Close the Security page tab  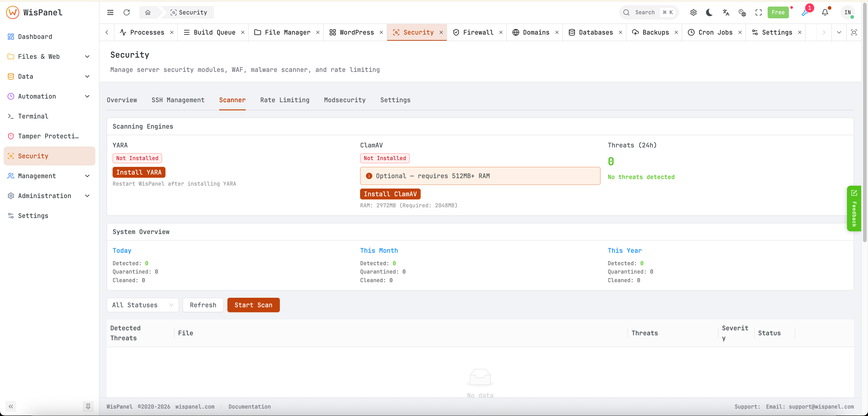(x=441, y=32)
